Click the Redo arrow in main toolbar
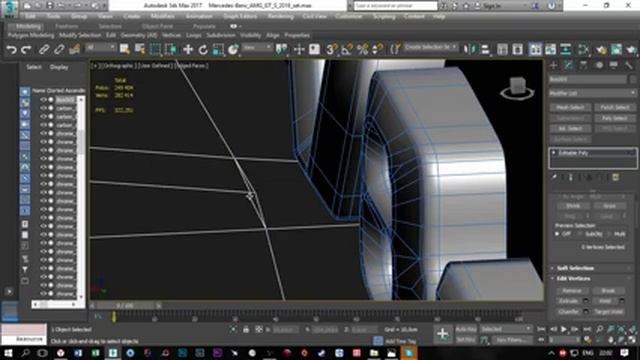 26,50
